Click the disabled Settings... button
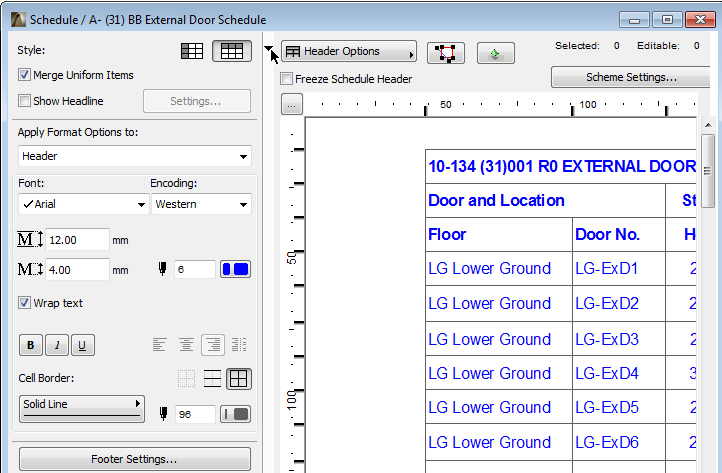This screenshot has height=473, width=722. [x=197, y=101]
